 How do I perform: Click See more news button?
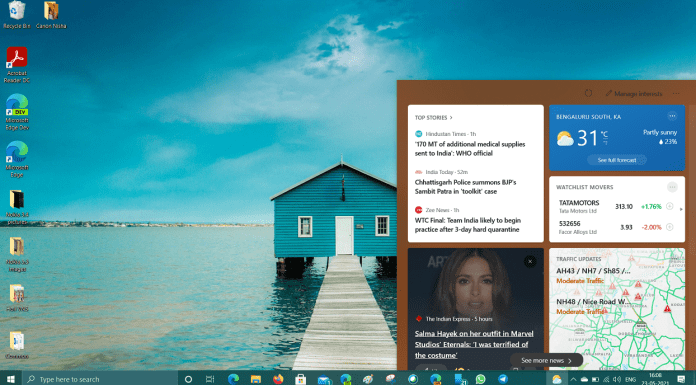(x=546, y=361)
